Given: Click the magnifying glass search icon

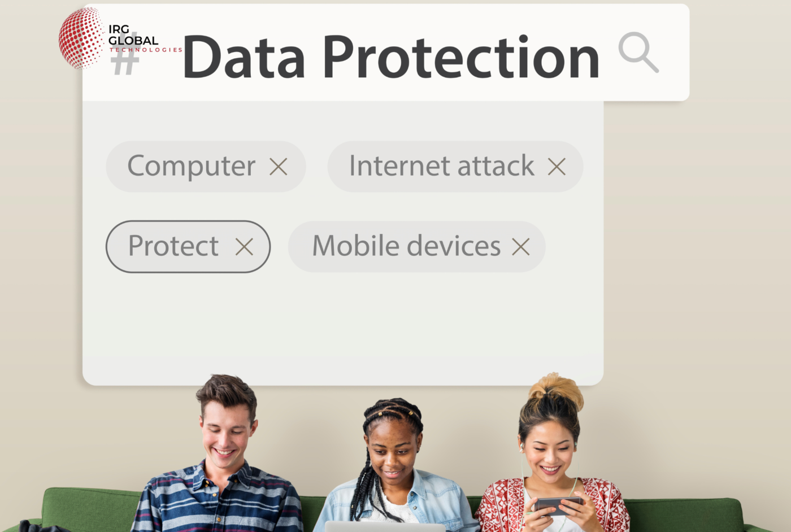Looking at the screenshot, I should pyautogui.click(x=638, y=53).
